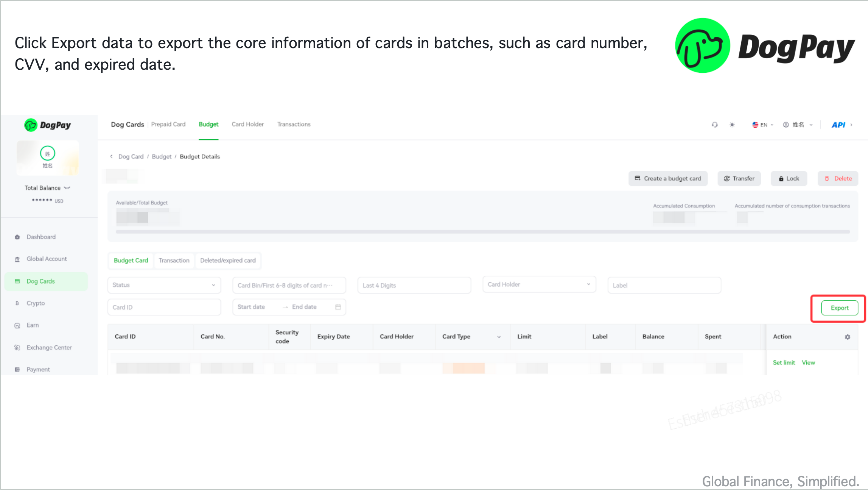Click Create a budget card button
Screen dimensions: 868x490
pyautogui.click(x=668, y=178)
